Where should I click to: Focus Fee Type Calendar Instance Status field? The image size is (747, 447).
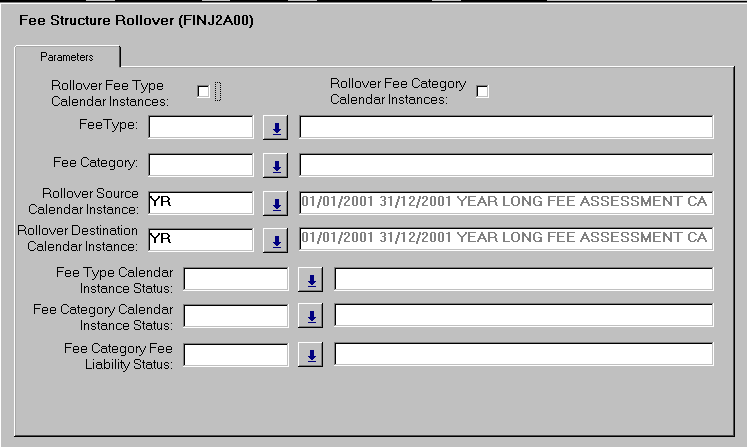coord(236,279)
